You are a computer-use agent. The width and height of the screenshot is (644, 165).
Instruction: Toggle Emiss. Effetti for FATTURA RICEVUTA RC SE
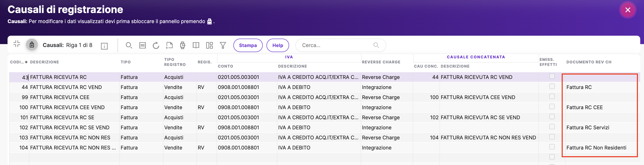click(552, 117)
